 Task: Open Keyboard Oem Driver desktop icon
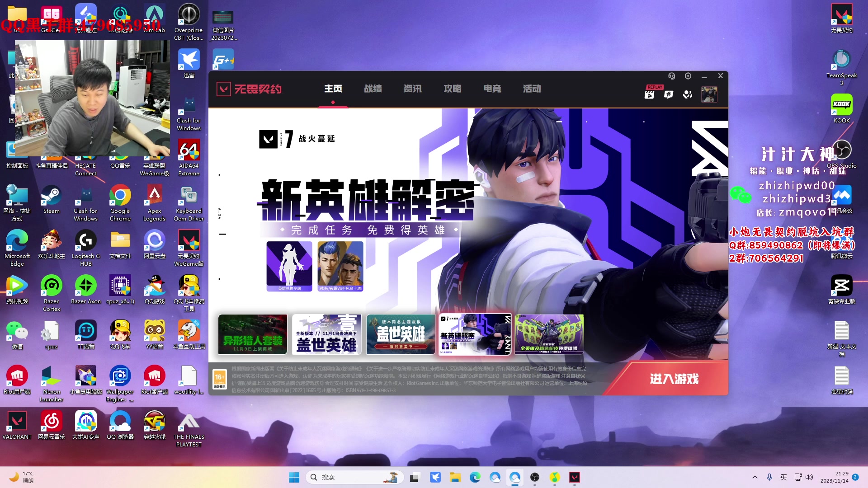click(x=189, y=202)
